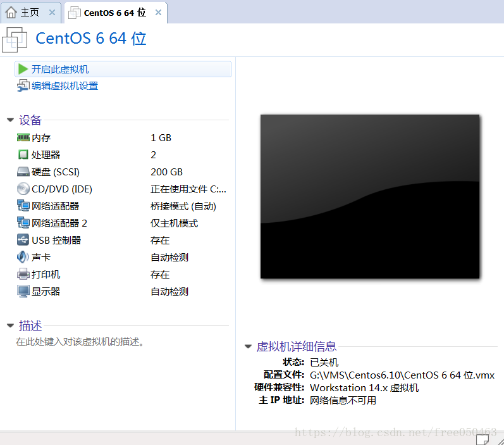Click the memory (内存) device icon
Screen dimensions: 504x445
tap(23, 138)
